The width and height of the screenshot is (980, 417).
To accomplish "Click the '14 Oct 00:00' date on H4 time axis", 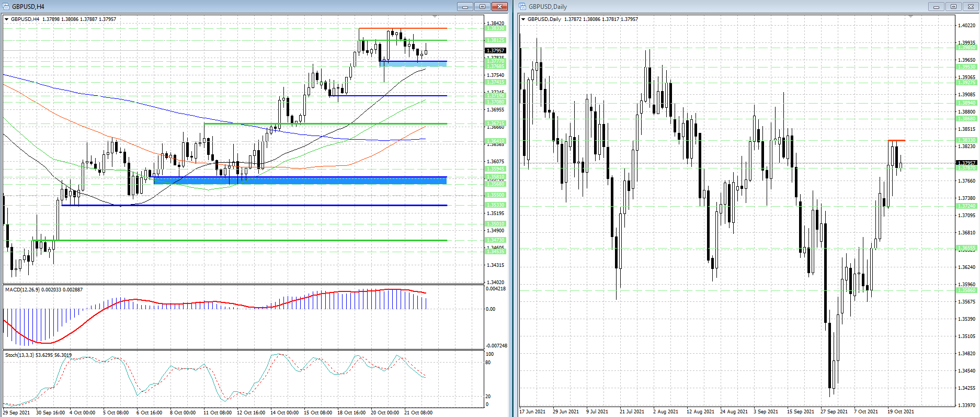I will coord(284,413).
